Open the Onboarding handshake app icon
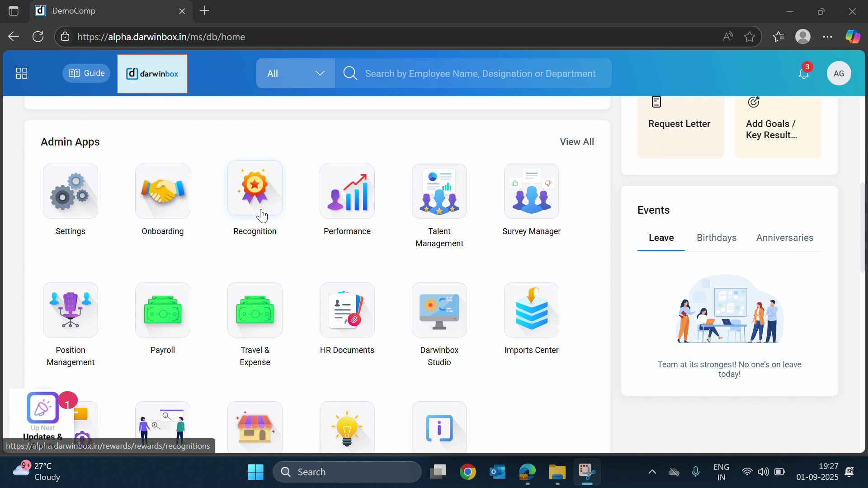Image resolution: width=868 pixels, height=488 pixels. click(162, 191)
